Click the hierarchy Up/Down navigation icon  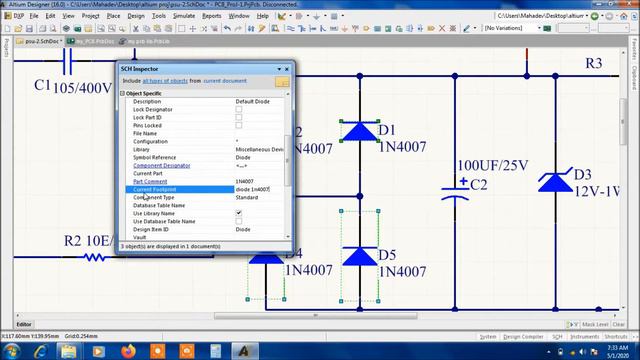[251, 29]
